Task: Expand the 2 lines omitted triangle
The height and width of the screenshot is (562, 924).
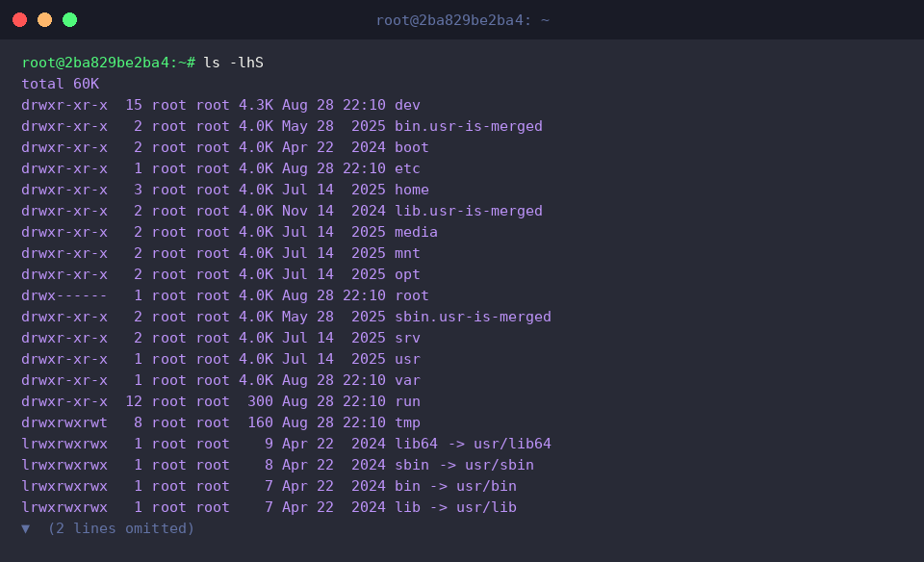Action: tap(25, 529)
